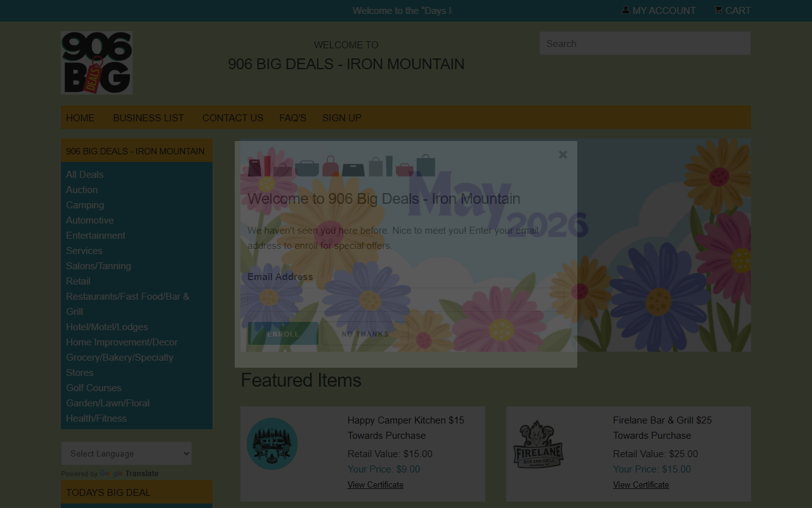This screenshot has height=508, width=812.
Task: Select Home Improvement/Decor category
Action: coord(122,342)
